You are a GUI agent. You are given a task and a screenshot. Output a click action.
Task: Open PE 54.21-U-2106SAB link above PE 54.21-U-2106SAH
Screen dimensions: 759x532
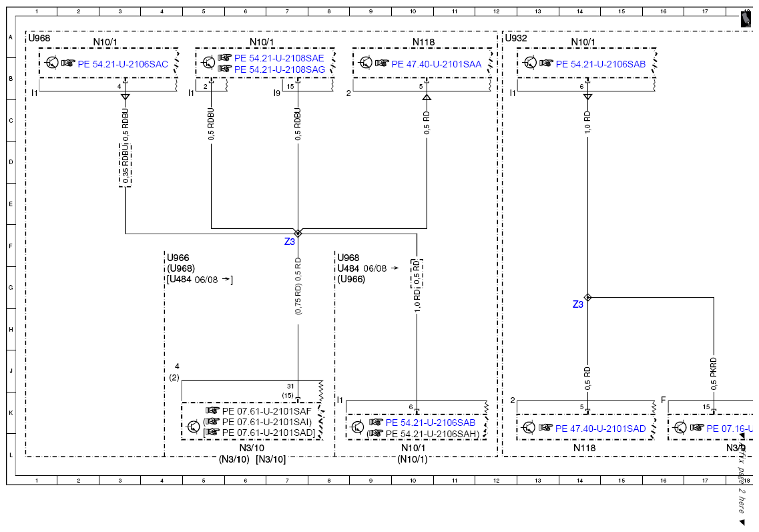click(431, 423)
